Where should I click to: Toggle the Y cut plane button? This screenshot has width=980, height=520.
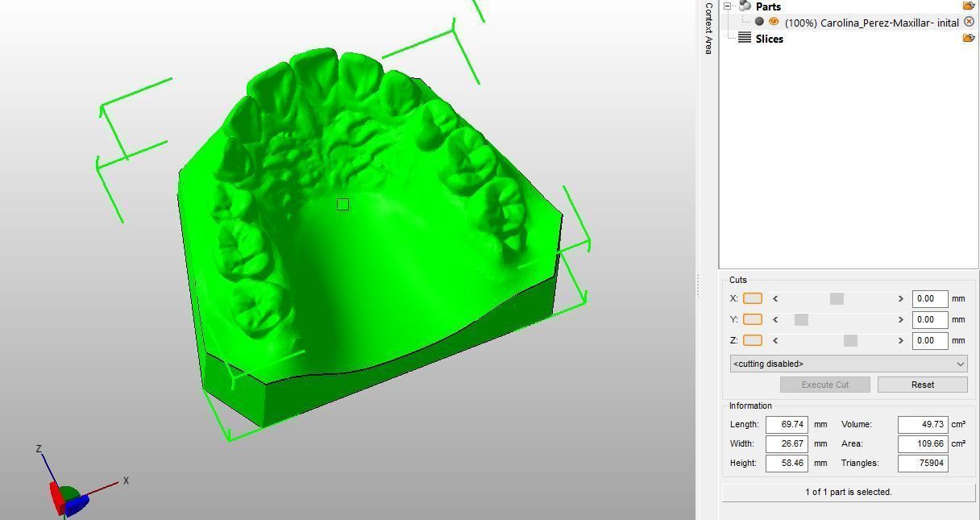coord(753,319)
